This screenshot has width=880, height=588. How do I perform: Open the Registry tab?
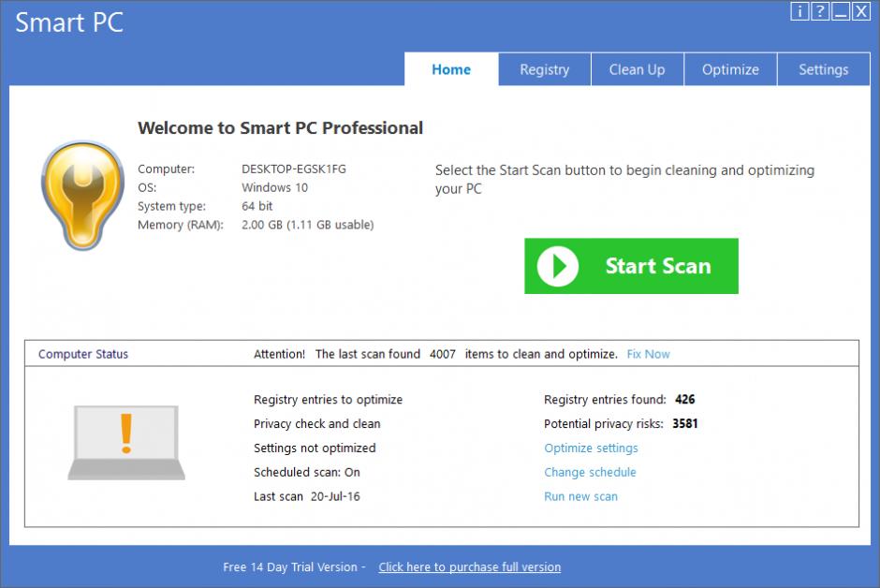[x=545, y=69]
